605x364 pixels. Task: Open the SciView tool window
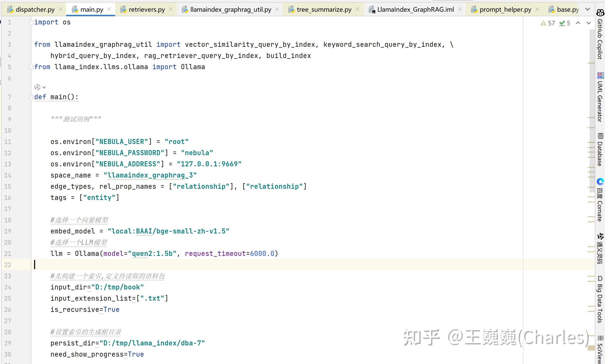pyautogui.click(x=600, y=350)
